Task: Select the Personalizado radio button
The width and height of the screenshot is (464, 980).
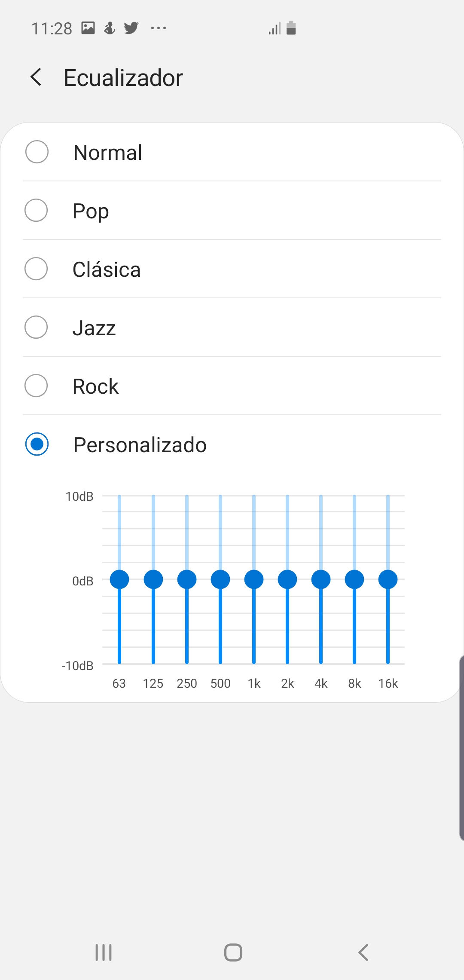Action: (x=37, y=444)
